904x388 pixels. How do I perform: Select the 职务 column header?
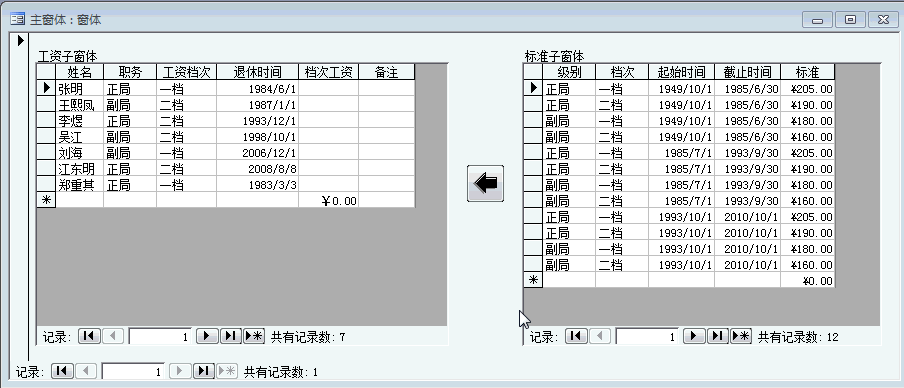130,72
